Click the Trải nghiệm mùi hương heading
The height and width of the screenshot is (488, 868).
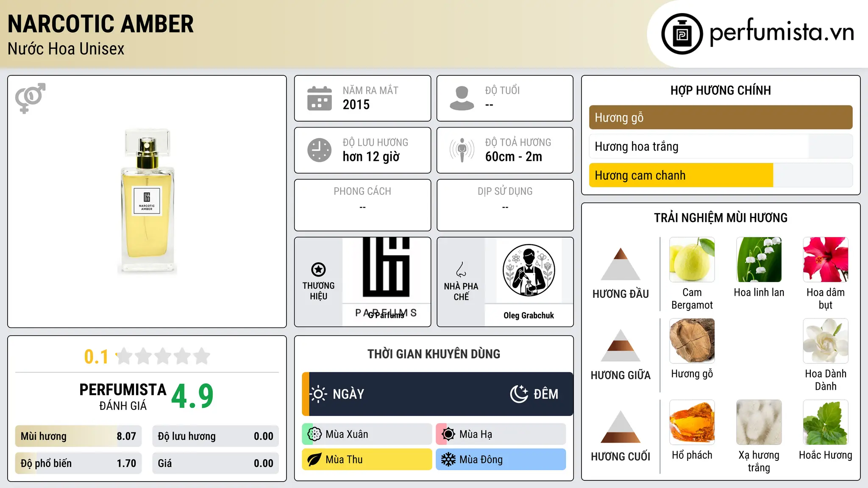(721, 218)
